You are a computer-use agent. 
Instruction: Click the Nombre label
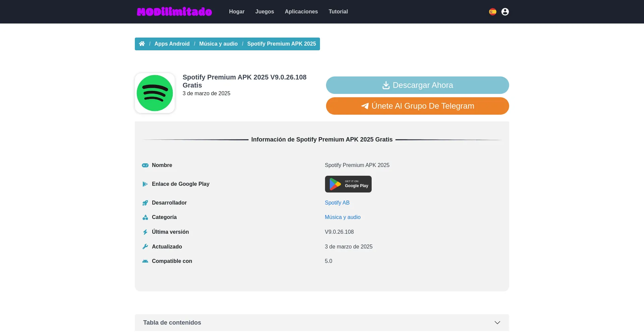point(162,165)
